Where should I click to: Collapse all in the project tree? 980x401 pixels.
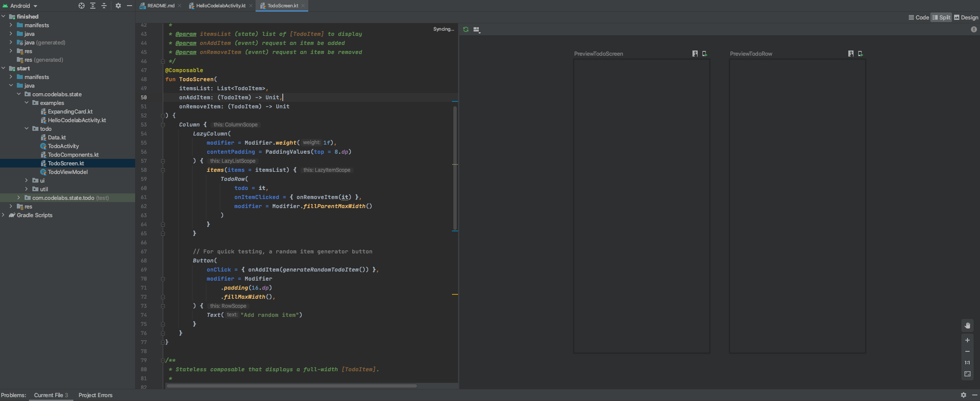pyautogui.click(x=104, y=6)
